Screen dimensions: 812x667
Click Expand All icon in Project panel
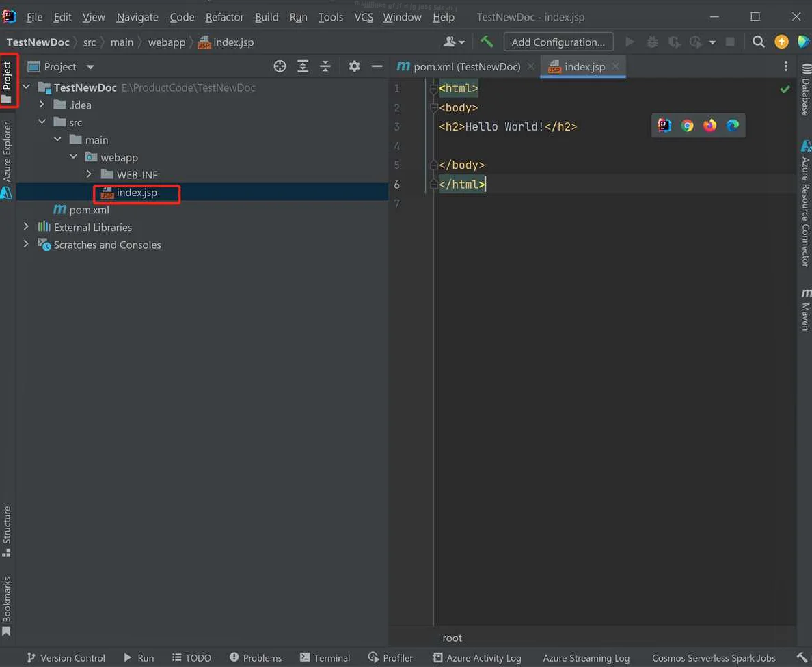302,66
